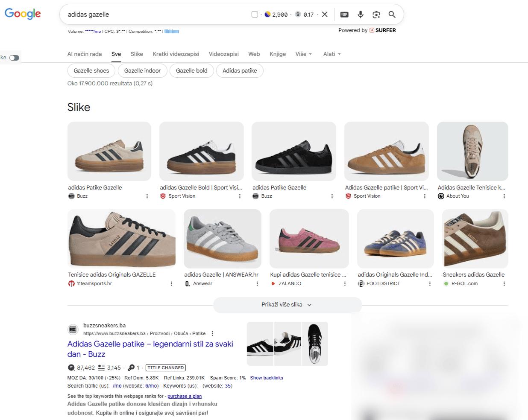Open the Više dropdown menu
Screen dimensions: 528x420
[303, 54]
